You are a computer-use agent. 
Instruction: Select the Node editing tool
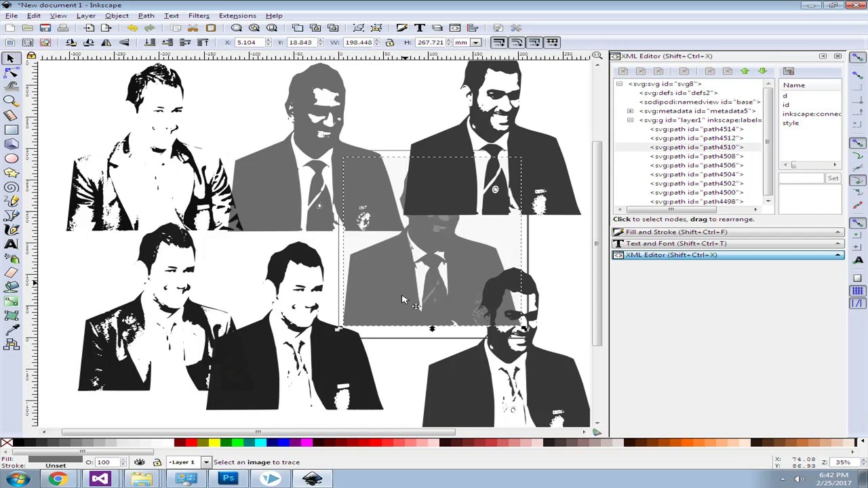coord(11,73)
